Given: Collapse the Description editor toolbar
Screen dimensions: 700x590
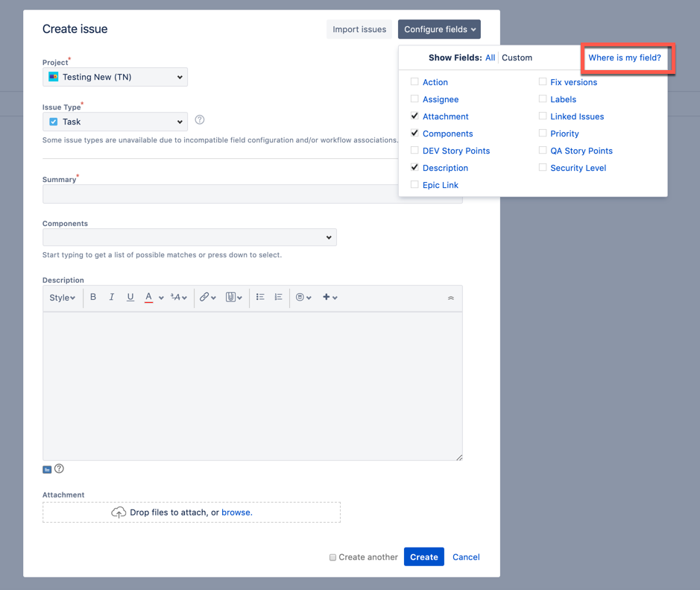Looking at the screenshot, I should pos(451,298).
